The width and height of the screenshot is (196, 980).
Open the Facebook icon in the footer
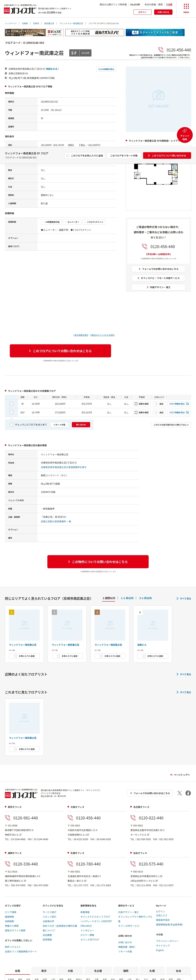click(188, 793)
